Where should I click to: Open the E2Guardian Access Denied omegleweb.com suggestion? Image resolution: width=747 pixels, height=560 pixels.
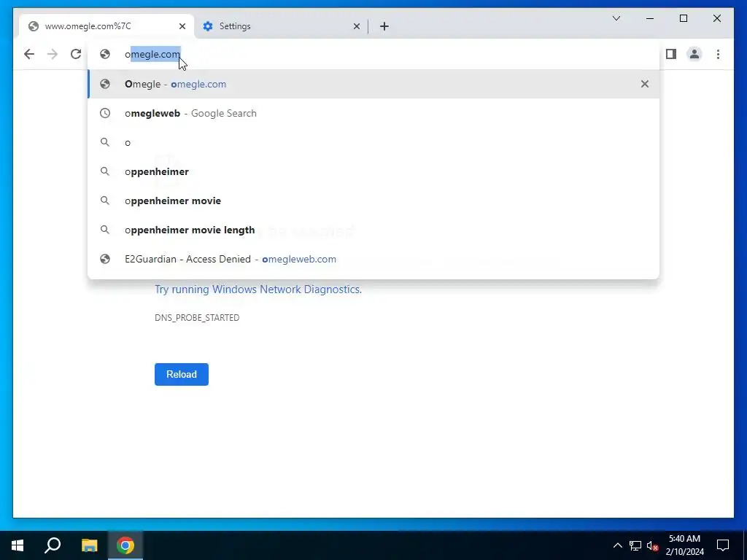(x=373, y=259)
